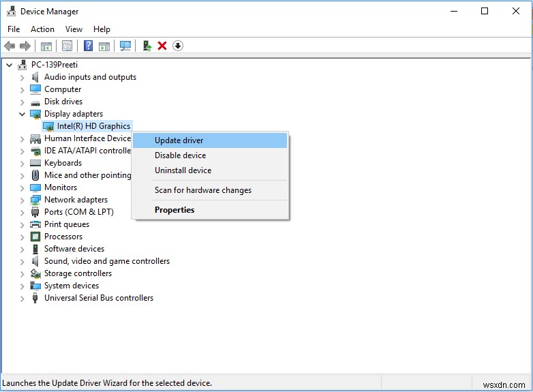Select the Print queues tree label
The height and width of the screenshot is (392, 533).
coord(67,224)
